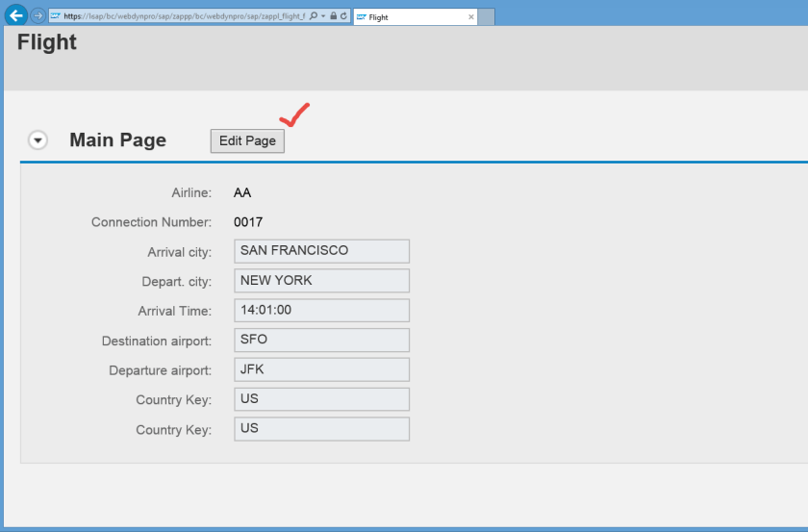Screen dimensions: 808x532
Task: Click the Arrival city field SAN FRANCISCO
Action: (x=321, y=251)
